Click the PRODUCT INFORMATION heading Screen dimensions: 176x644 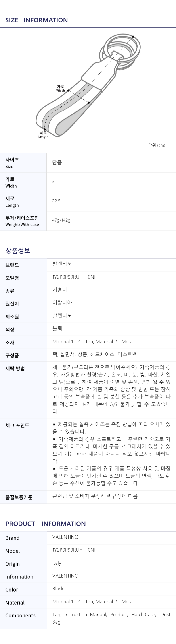coord(46,524)
